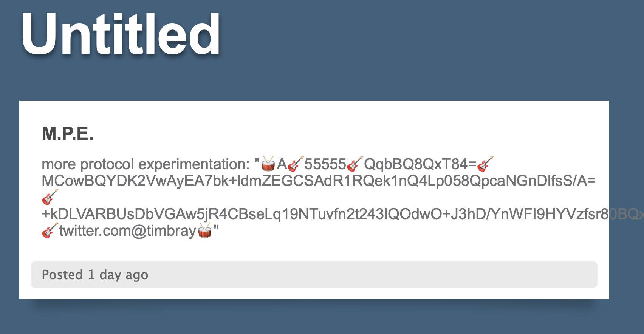
Task: Open the M.P.E. post heading
Action: (68, 133)
